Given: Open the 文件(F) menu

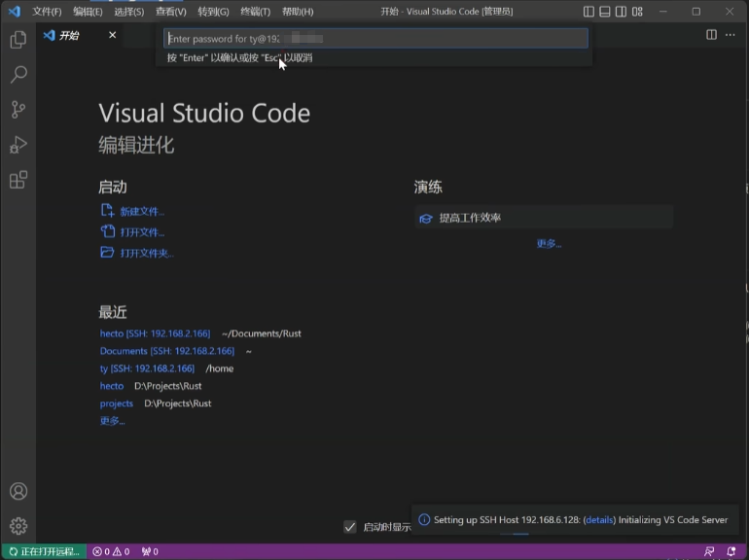Looking at the screenshot, I should (x=47, y=12).
